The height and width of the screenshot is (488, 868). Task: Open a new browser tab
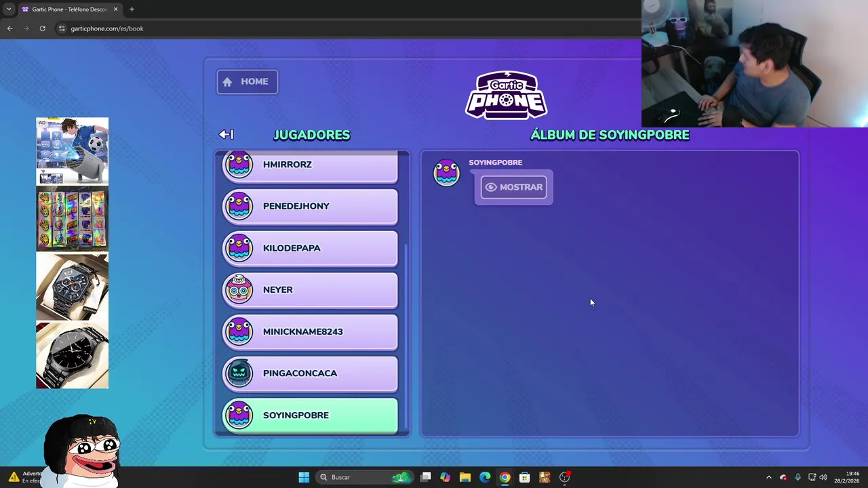132,9
